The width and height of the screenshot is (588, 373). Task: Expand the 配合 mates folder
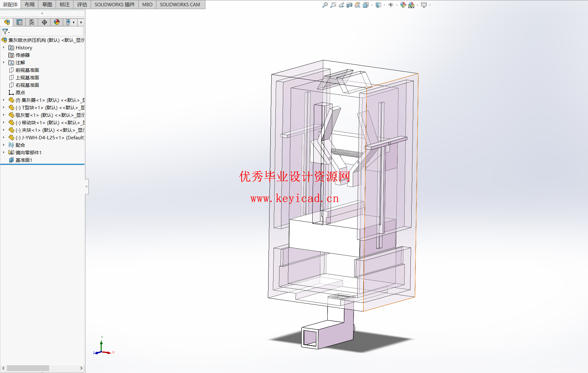tap(4, 145)
